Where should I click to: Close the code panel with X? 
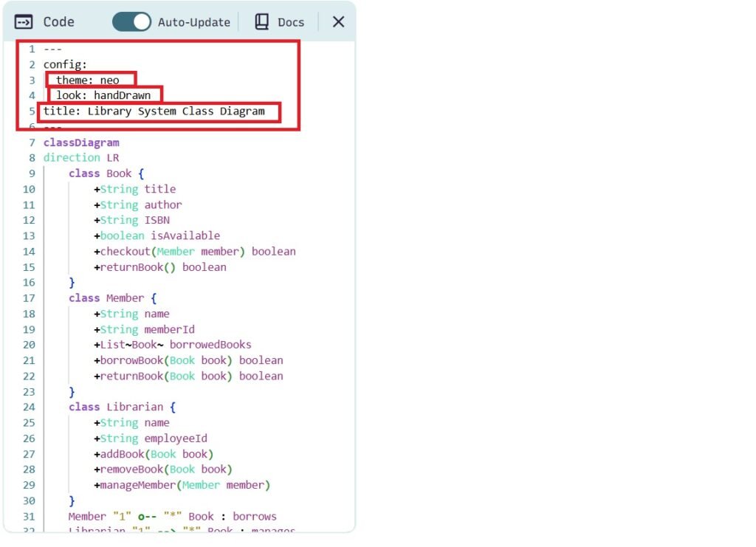338,22
